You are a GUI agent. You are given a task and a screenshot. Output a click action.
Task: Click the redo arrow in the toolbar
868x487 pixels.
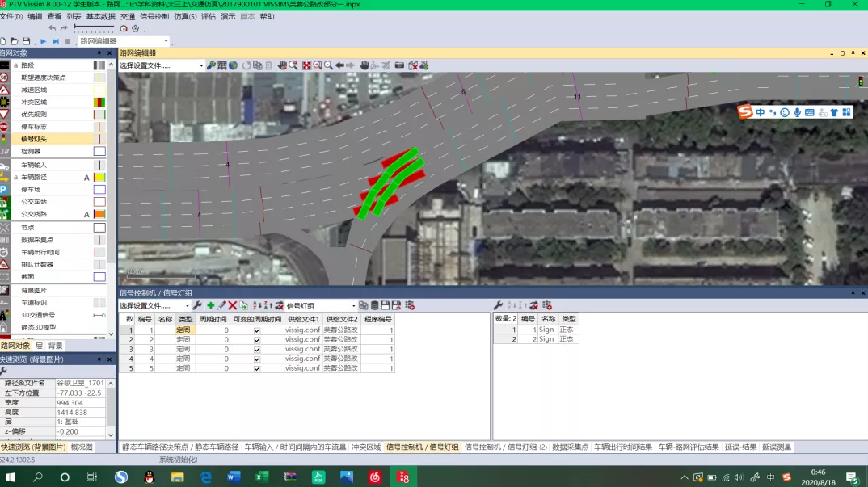tap(64, 27)
